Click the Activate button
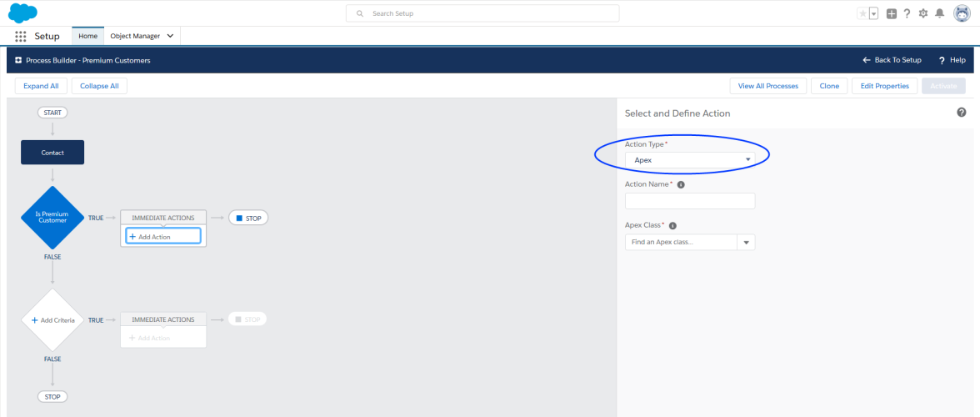Screen dimensions: 980x417 (943, 86)
